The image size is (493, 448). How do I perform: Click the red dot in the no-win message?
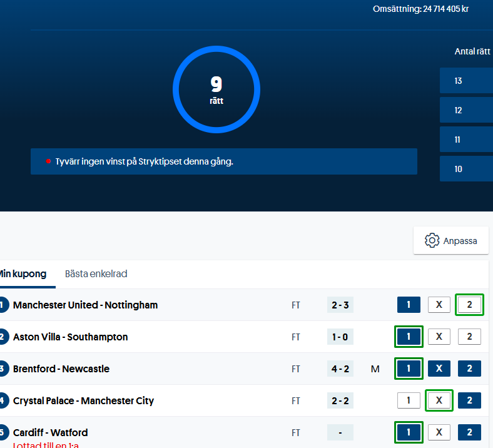pos(48,161)
